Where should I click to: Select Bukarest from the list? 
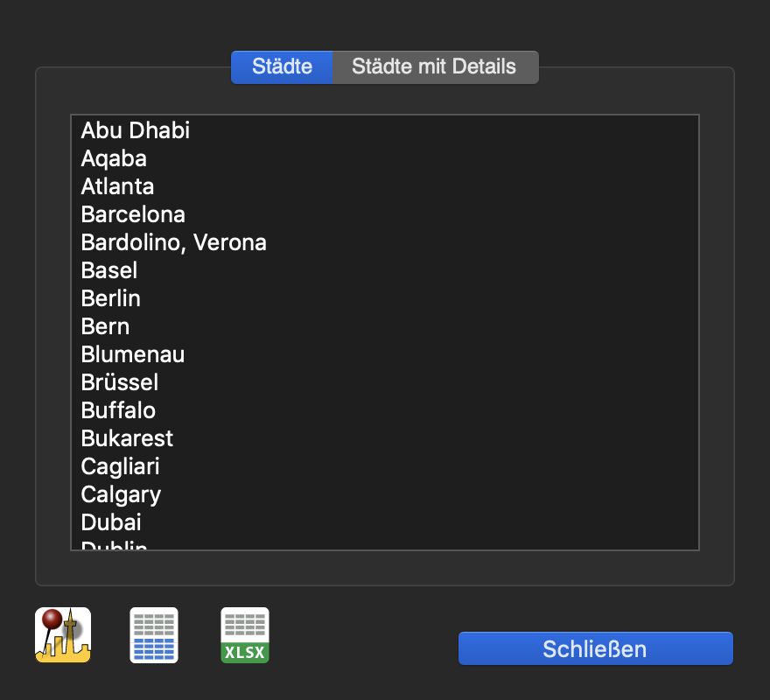click(x=385, y=438)
